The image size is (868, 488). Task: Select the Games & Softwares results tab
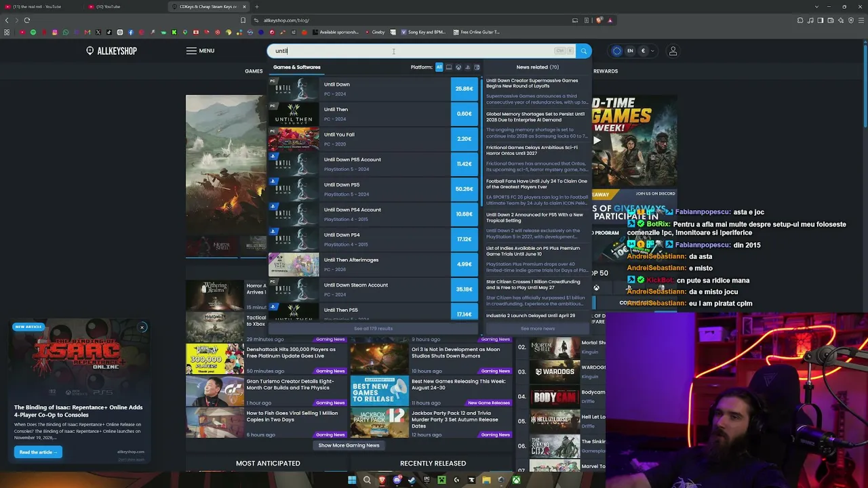tap(297, 67)
